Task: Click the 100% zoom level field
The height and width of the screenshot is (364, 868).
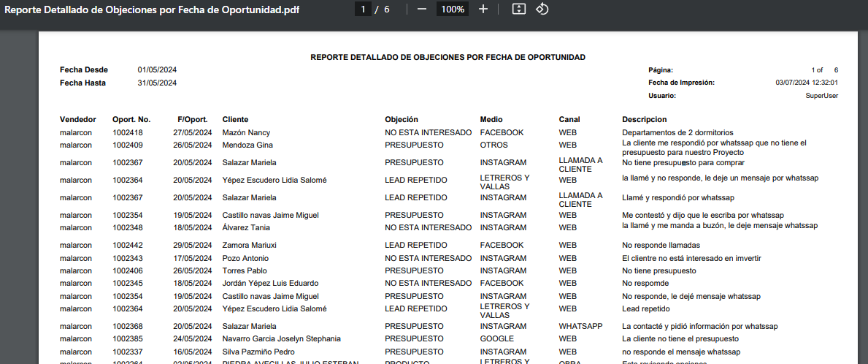Action: 453,10
